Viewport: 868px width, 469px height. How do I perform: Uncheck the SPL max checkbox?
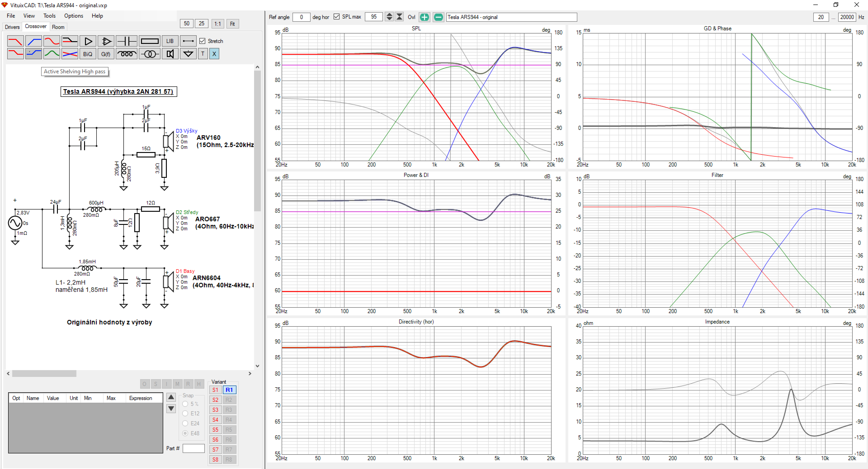coord(336,17)
